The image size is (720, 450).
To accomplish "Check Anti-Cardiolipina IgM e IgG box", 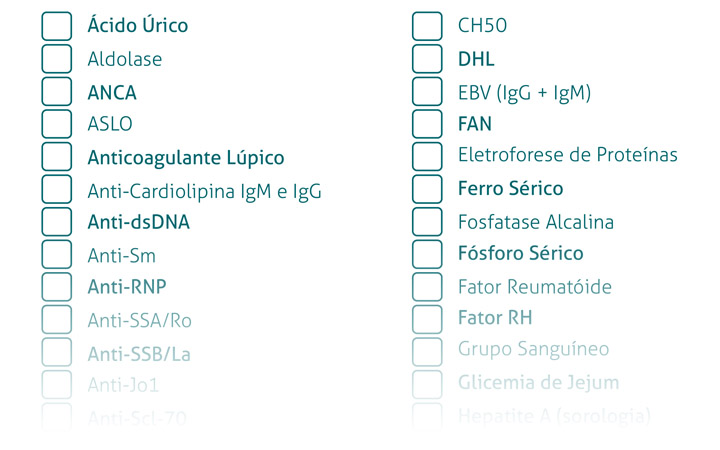I will [56, 189].
